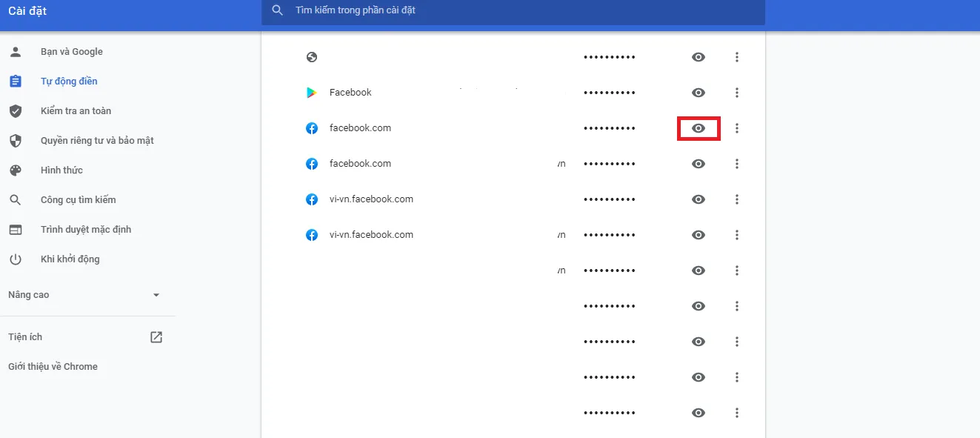Open the three-dot menu for the Facebook entry

click(x=737, y=92)
